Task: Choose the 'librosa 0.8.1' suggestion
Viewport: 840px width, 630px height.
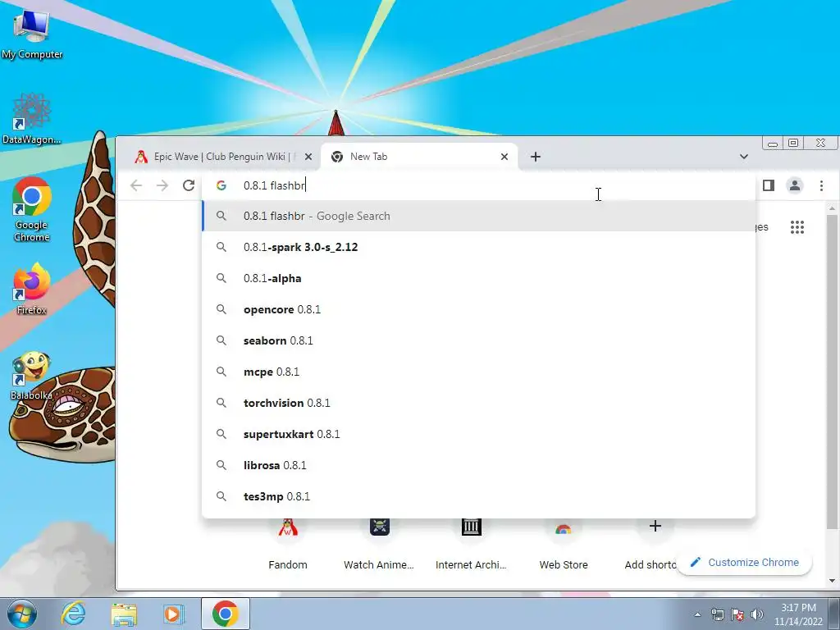Action: tap(478, 465)
